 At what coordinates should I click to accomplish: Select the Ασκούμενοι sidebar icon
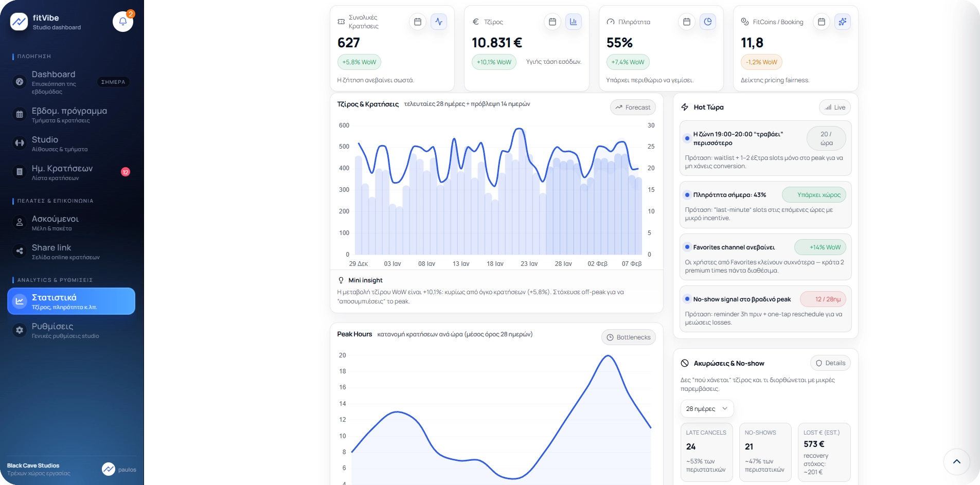(x=19, y=222)
